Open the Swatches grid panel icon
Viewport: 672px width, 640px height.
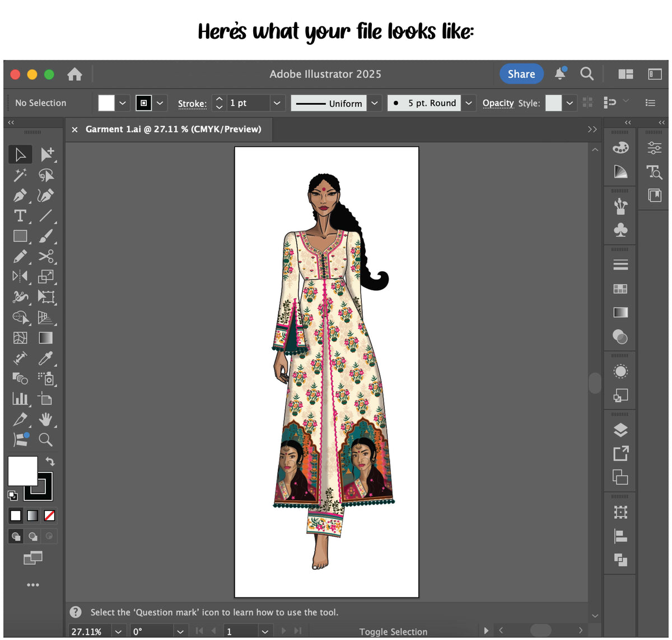point(620,289)
